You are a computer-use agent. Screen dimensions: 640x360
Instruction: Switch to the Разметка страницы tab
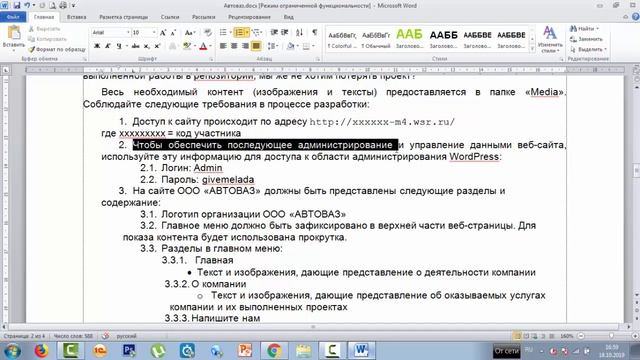(x=123, y=17)
